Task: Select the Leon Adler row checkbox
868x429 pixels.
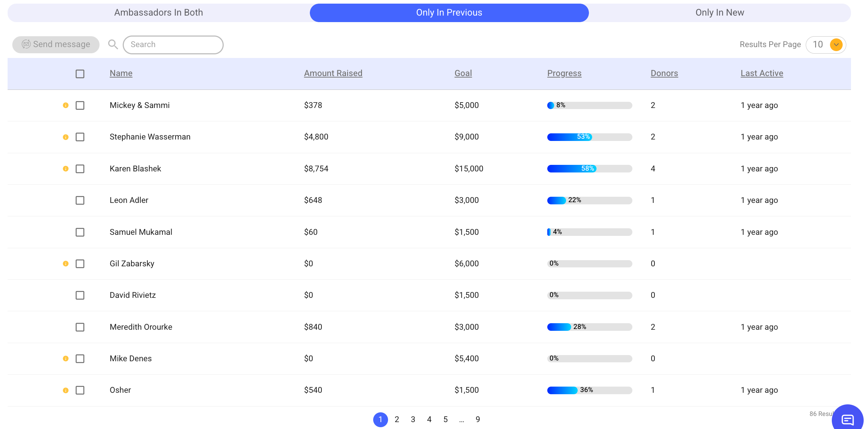Action: tap(80, 200)
